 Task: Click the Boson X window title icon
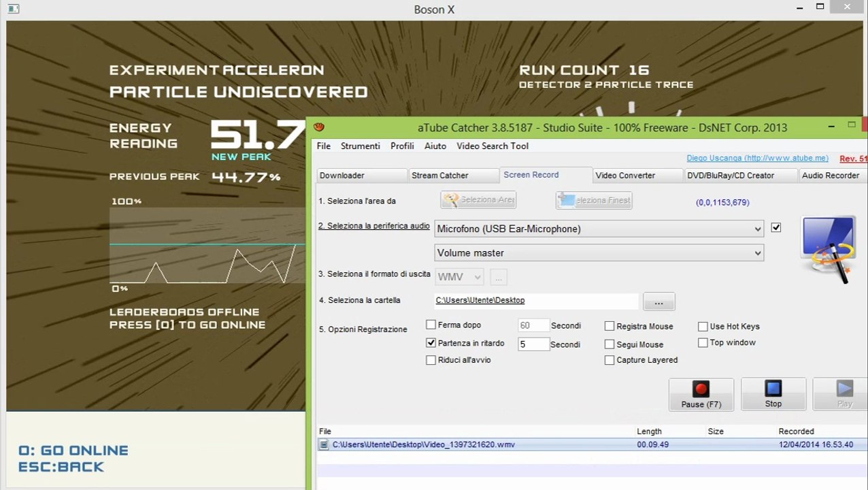(x=12, y=9)
